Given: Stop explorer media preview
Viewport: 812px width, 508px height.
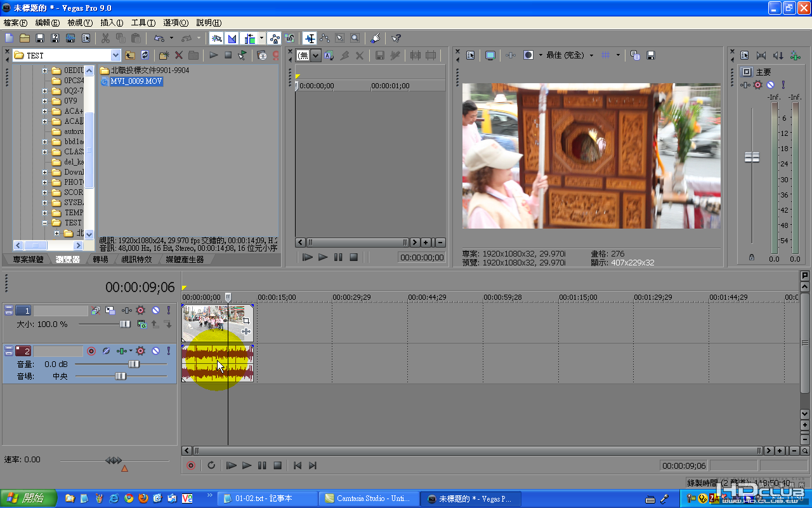Looking at the screenshot, I should point(228,55).
